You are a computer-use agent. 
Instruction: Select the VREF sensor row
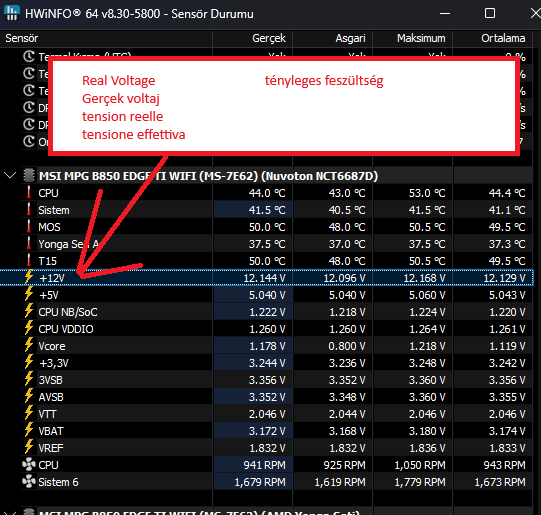point(266,448)
